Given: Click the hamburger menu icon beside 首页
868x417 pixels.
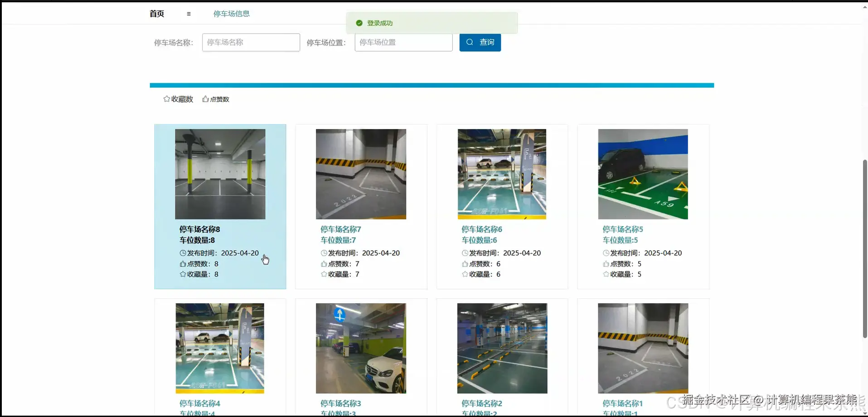Looking at the screenshot, I should click(189, 14).
